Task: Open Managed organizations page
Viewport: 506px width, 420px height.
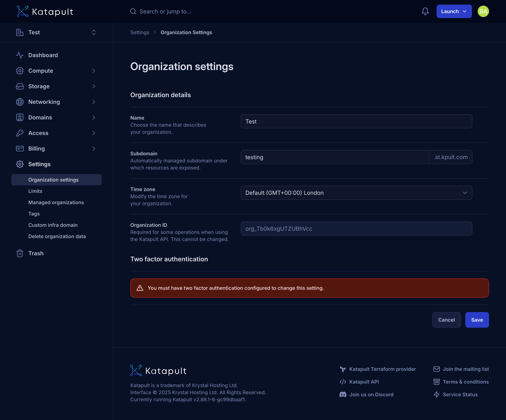Action: click(56, 202)
